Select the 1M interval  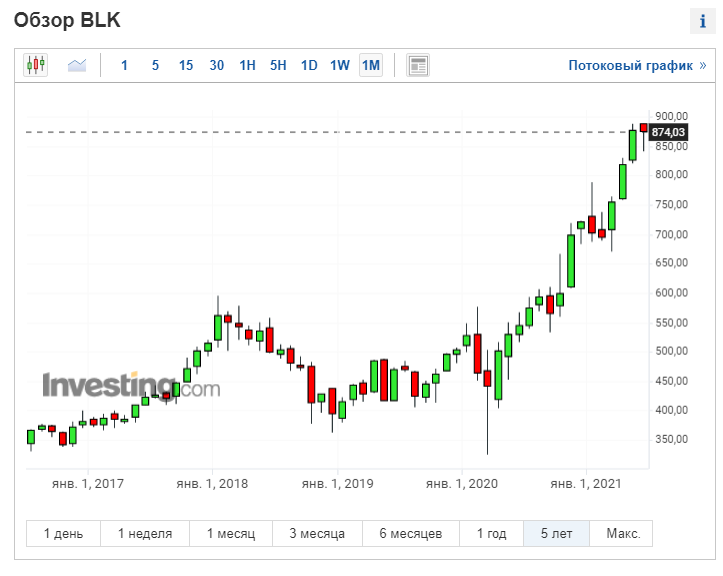pyautogui.click(x=371, y=65)
